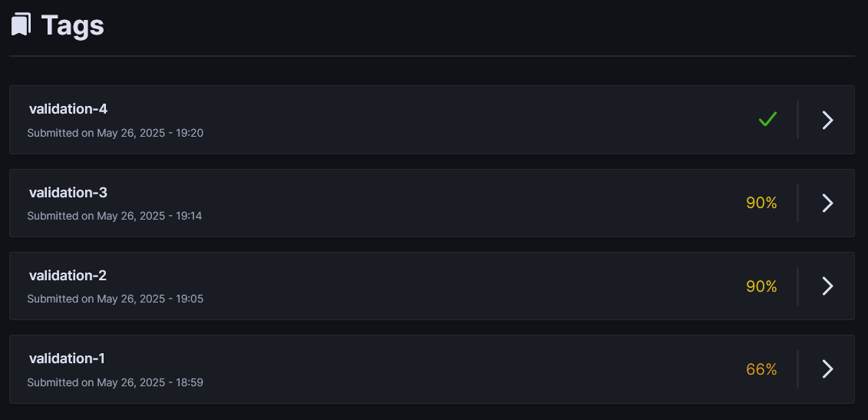
Task: Click the Tags bookmark icon
Action: (x=21, y=25)
